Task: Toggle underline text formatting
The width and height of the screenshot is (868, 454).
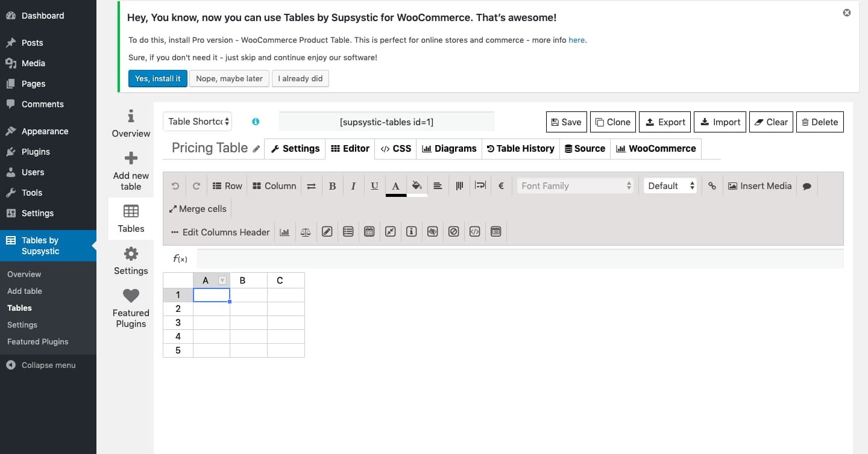Action: [x=374, y=186]
